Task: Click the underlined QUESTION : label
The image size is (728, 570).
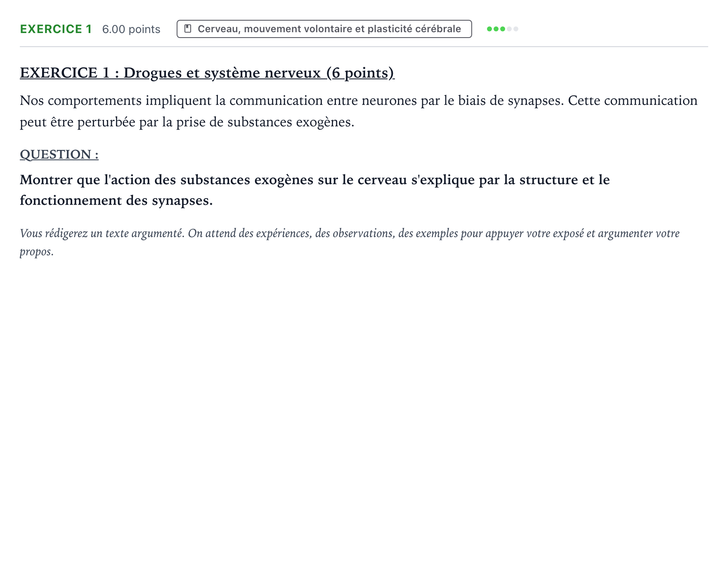Action: coord(59,154)
